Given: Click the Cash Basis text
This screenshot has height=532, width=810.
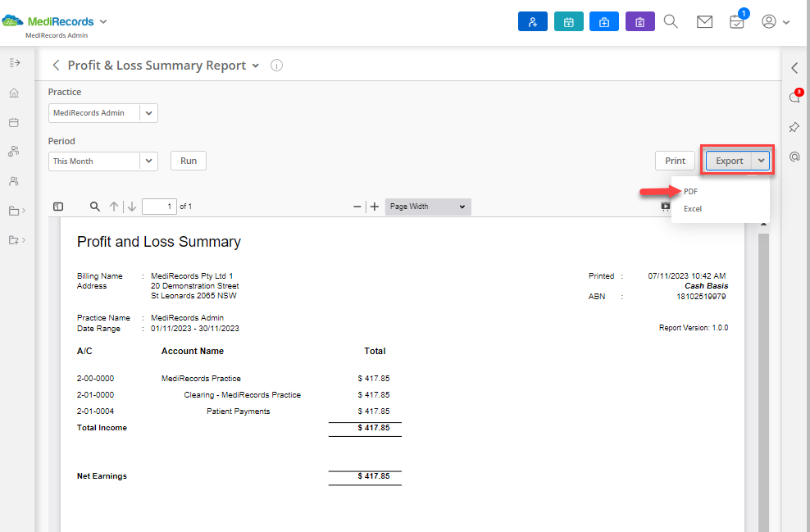Looking at the screenshot, I should [706, 286].
